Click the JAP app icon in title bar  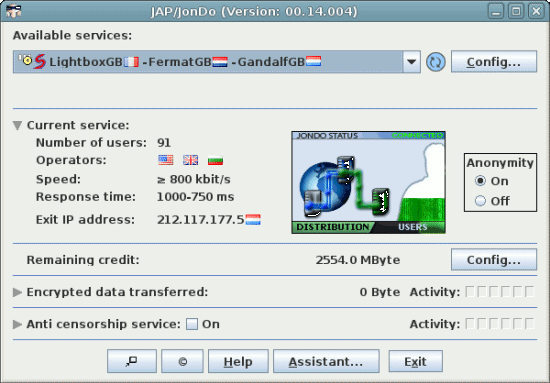click(x=14, y=11)
